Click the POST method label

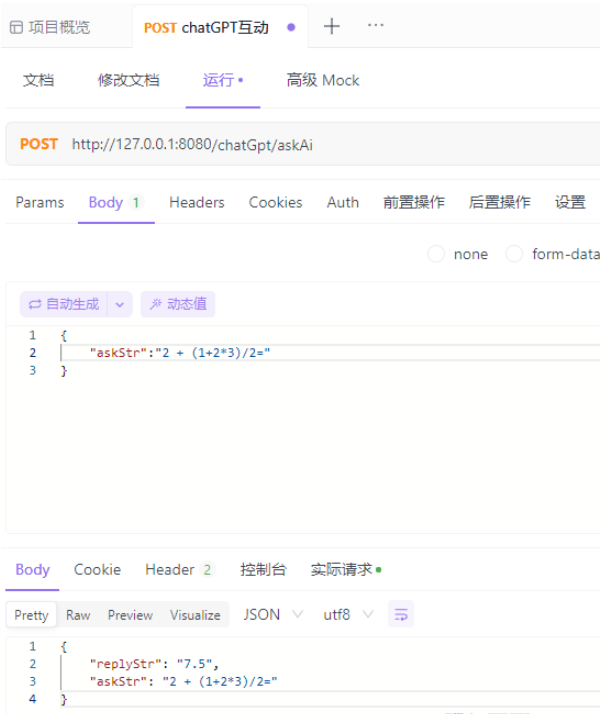click(x=39, y=144)
